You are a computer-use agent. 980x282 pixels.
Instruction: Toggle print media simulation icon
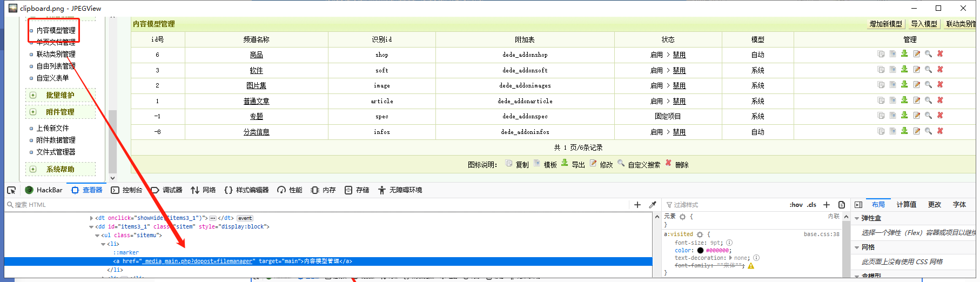[x=842, y=205]
